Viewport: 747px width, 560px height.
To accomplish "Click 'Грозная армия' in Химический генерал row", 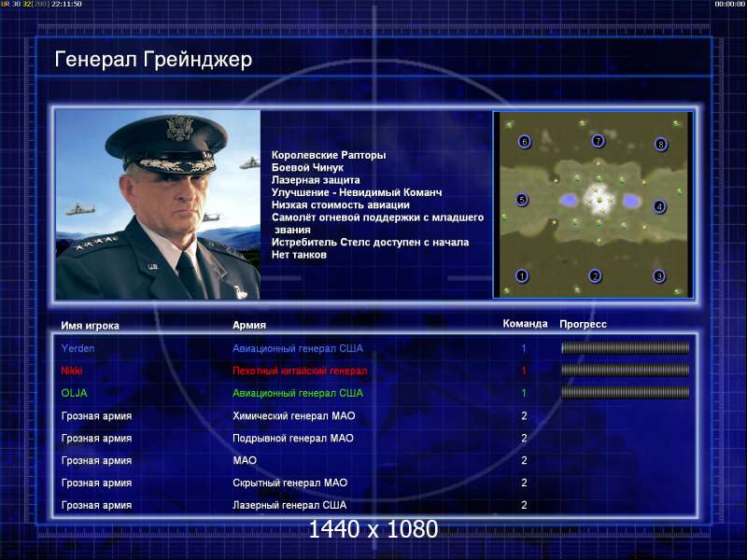I will pyautogui.click(x=97, y=416).
